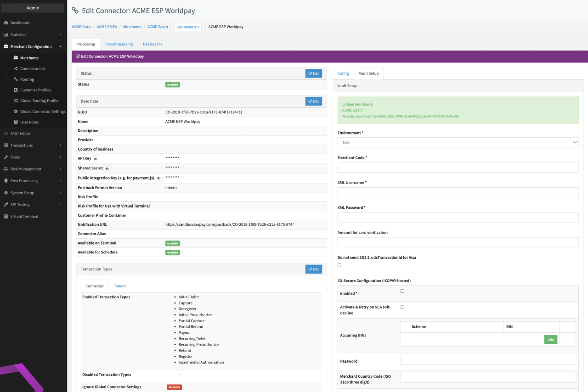Click the FAST Editor code icon

pos(6,134)
